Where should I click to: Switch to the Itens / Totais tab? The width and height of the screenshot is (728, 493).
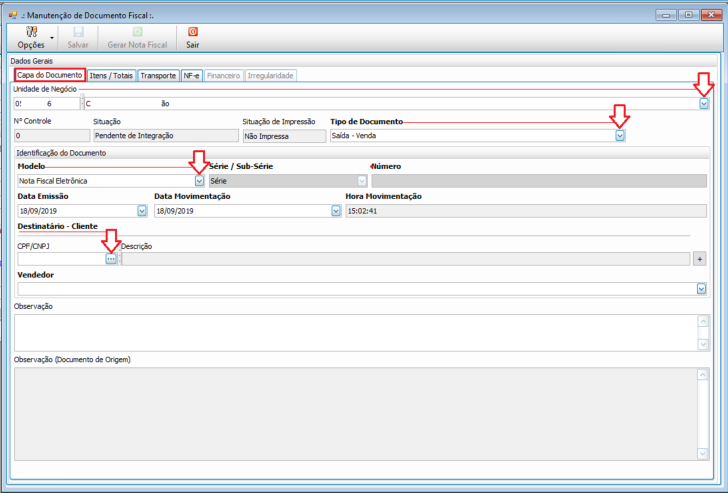pos(111,76)
